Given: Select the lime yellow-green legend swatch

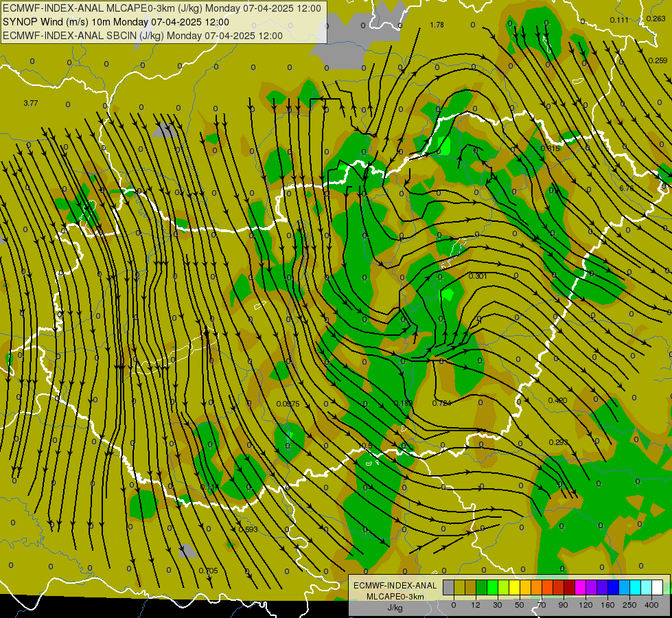Looking at the screenshot, I should click(x=504, y=587).
